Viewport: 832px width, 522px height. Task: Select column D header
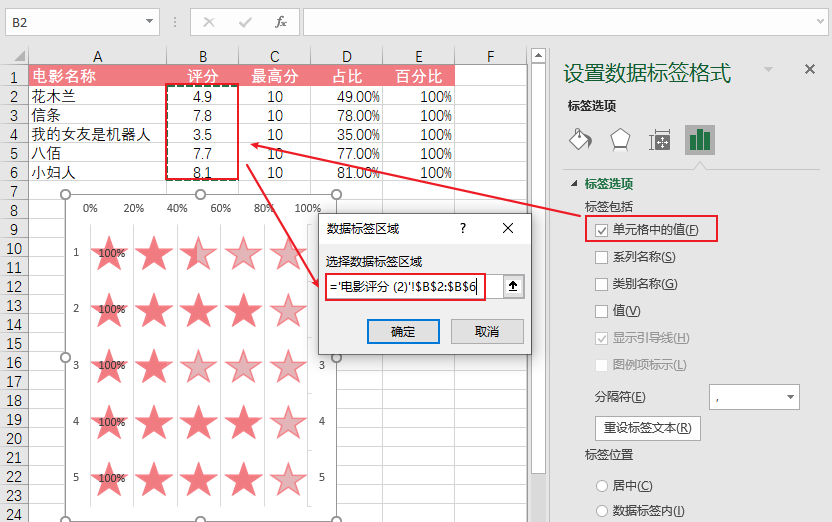[346, 56]
